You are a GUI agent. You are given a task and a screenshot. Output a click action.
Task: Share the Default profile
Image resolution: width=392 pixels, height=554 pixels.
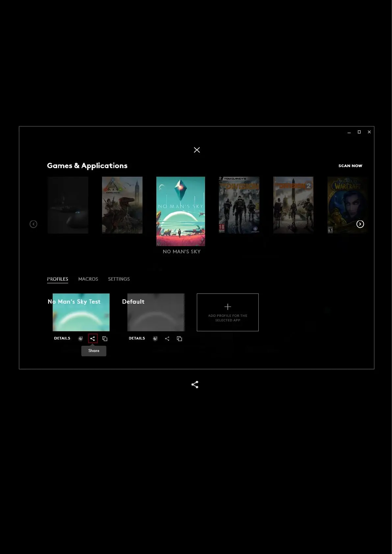point(167,339)
